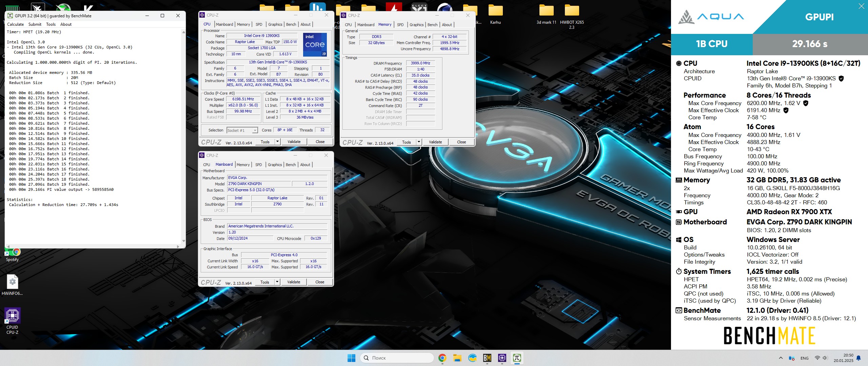Open Memory tab in CPU-Z Mainboard window

(x=243, y=165)
